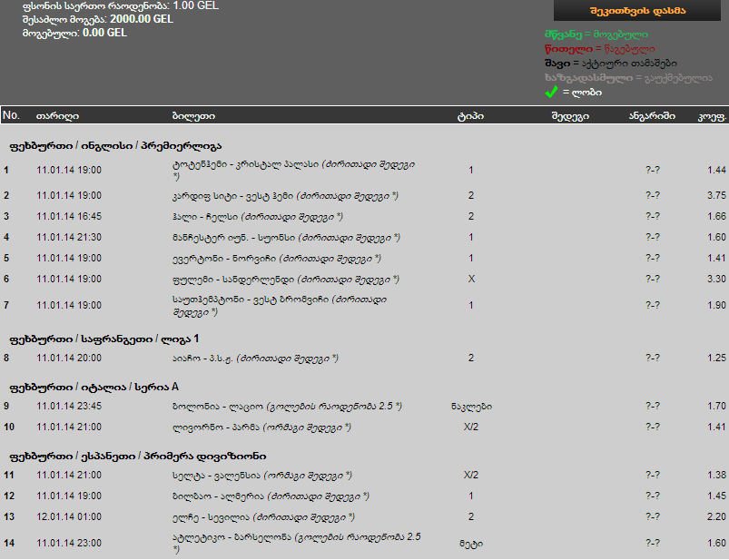Click the 'თარიღი' column header
This screenshot has height=560, width=729.
[x=58, y=115]
